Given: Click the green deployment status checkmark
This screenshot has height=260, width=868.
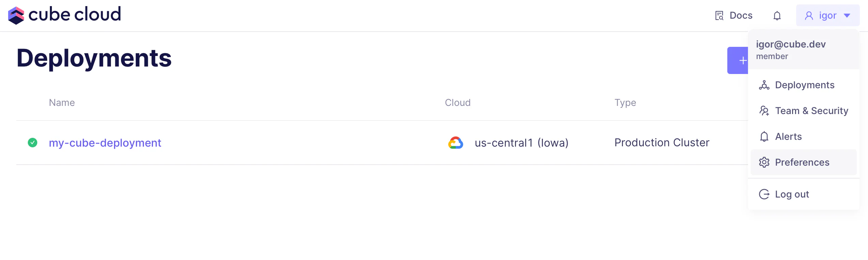Looking at the screenshot, I should click(33, 143).
